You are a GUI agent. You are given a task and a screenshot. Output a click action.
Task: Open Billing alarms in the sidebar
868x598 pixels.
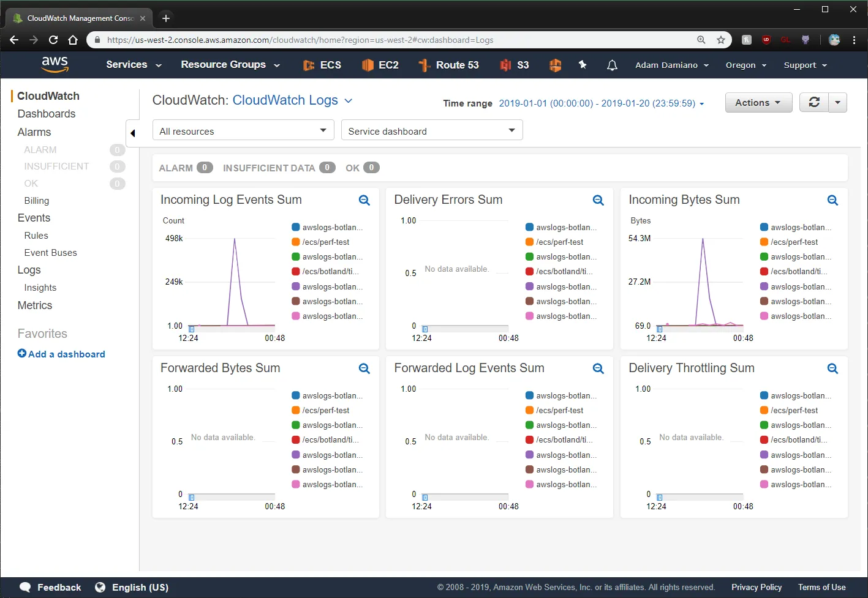tap(37, 201)
